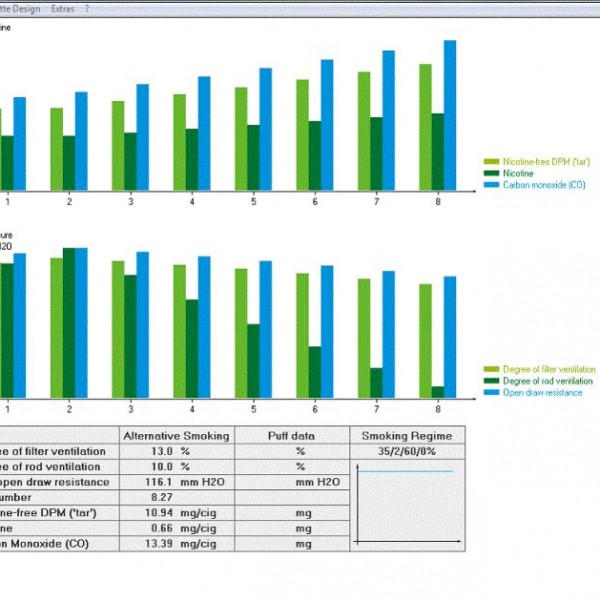Select the Alternative Smoking column header
This screenshot has width=600, height=600.
pyautogui.click(x=176, y=436)
